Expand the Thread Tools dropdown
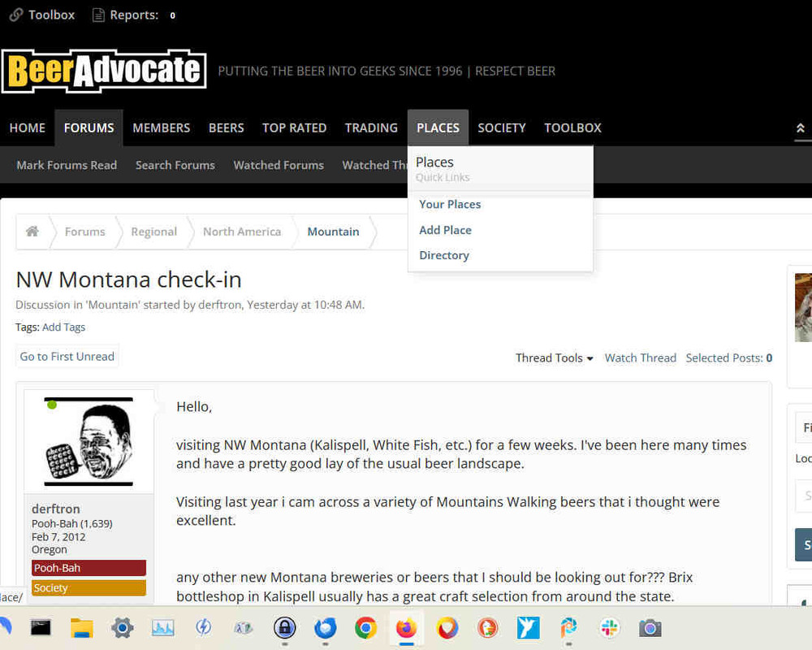The width and height of the screenshot is (812, 650). coord(554,358)
